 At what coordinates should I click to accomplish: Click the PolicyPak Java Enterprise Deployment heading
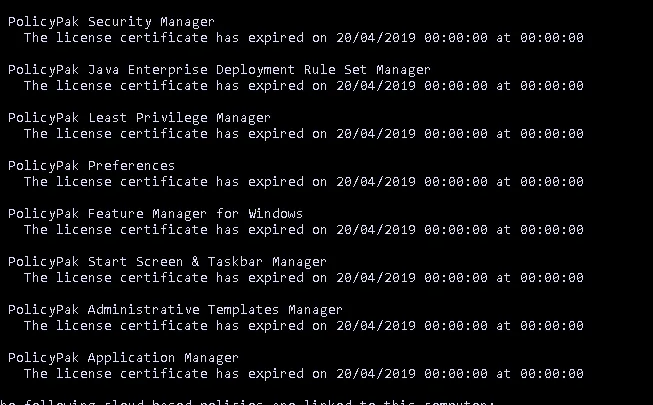pyautogui.click(x=219, y=70)
